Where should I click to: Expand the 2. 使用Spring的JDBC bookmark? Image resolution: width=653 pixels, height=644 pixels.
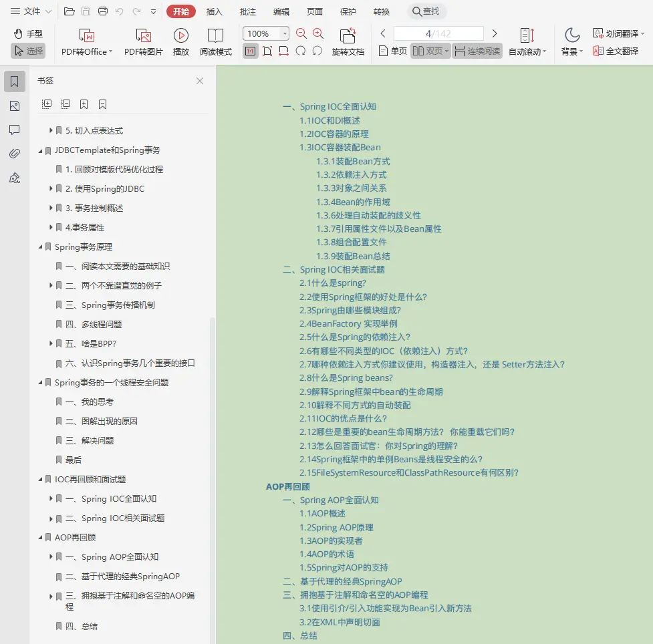point(51,188)
